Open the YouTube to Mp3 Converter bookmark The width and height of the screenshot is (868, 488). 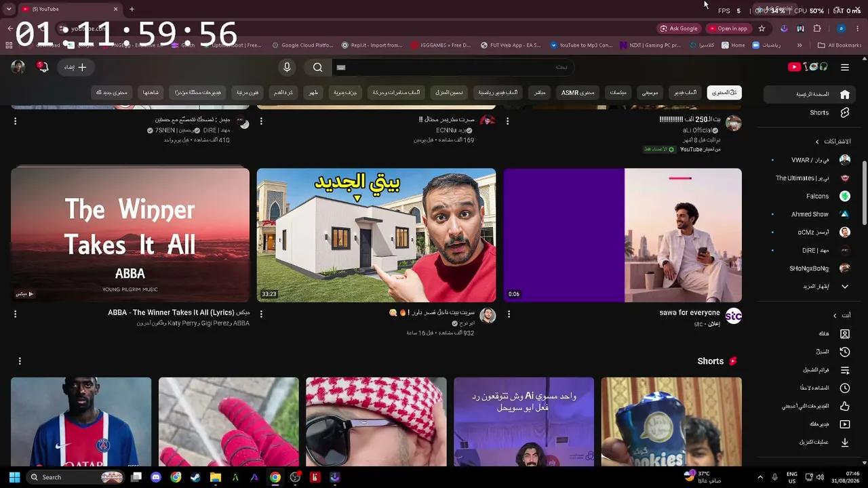tap(581, 45)
